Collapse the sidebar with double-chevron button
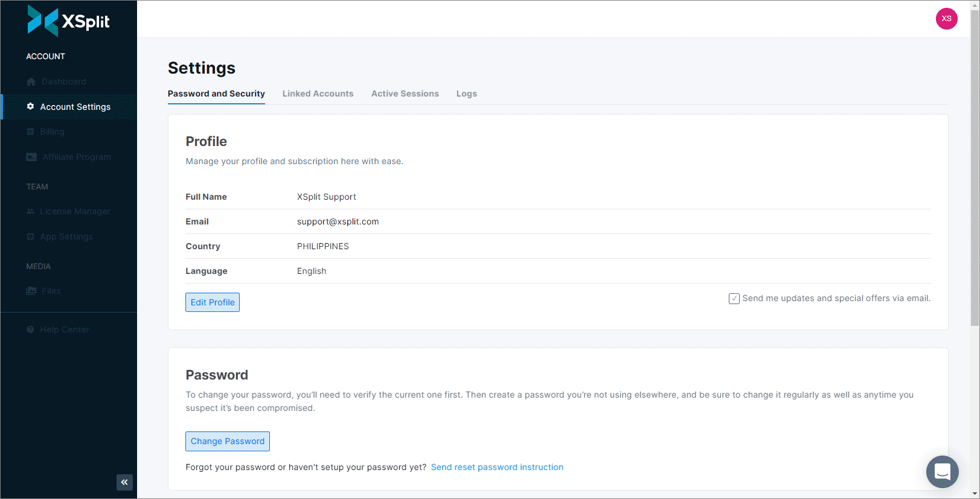 pyautogui.click(x=124, y=482)
